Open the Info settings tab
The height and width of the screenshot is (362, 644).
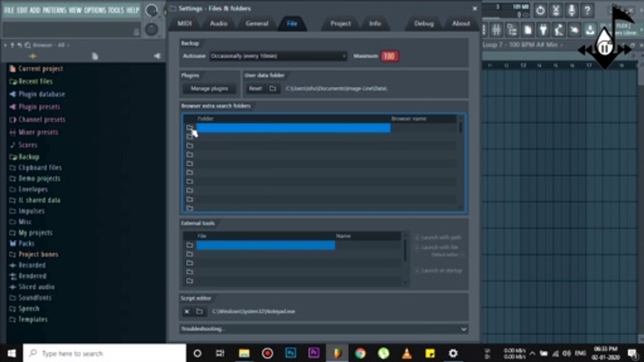coord(375,23)
